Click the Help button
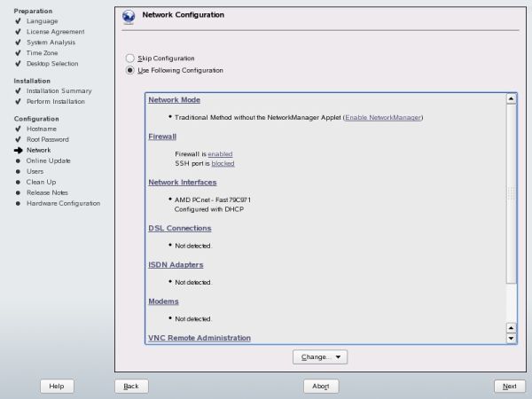Image resolution: width=532 pixels, height=399 pixels. [x=57, y=386]
